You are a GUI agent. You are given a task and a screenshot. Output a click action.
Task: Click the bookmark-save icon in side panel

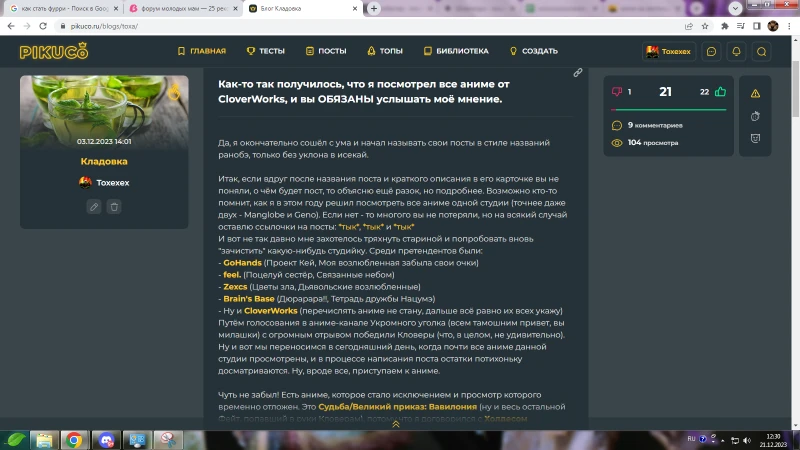(755, 138)
